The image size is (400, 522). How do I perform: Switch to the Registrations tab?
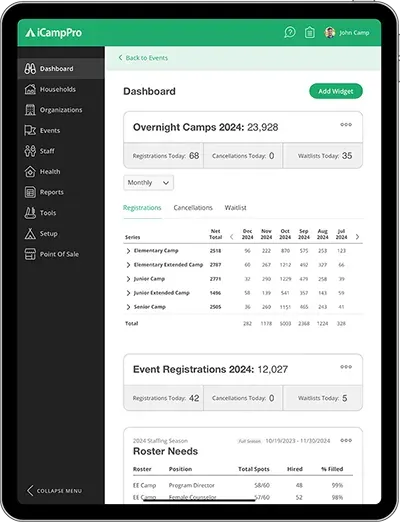(142, 208)
